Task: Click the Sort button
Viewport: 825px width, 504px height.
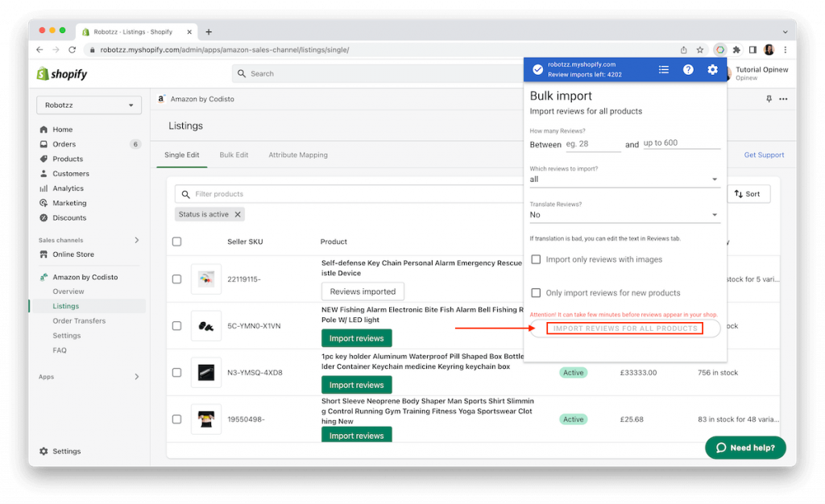Action: (x=748, y=194)
